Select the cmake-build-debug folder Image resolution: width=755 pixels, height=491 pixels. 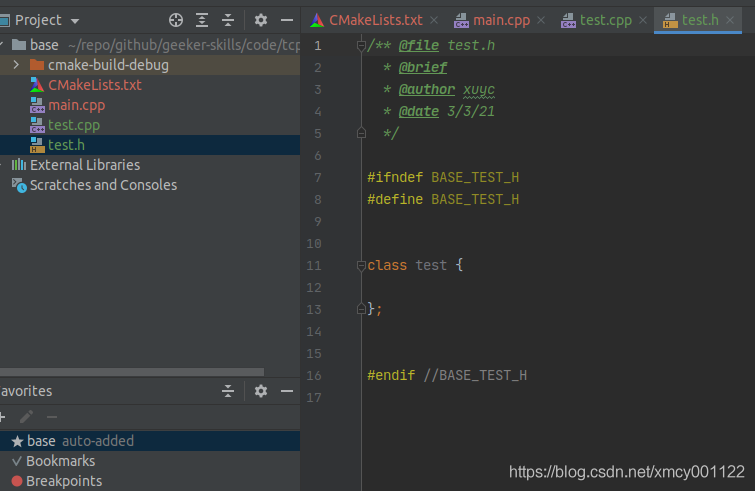coord(150,65)
